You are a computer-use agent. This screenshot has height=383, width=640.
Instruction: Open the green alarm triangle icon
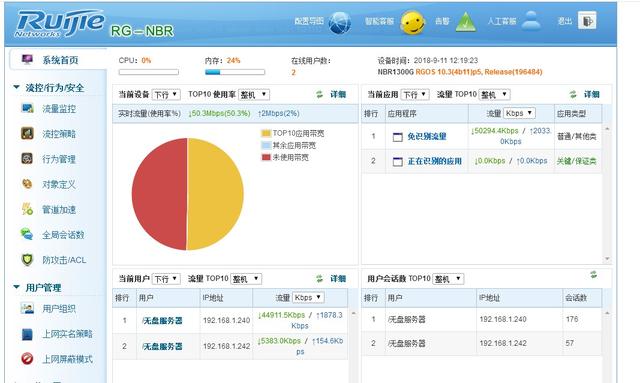(466, 22)
